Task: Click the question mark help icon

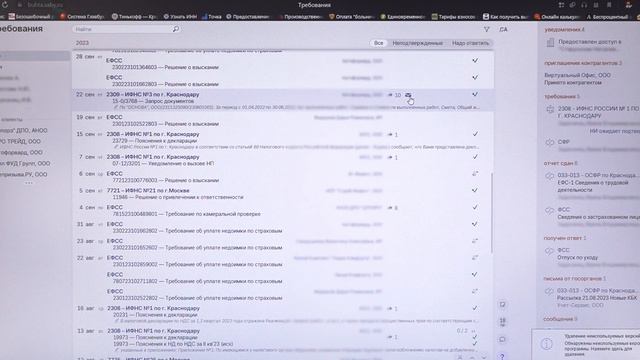Action: [502, 356]
